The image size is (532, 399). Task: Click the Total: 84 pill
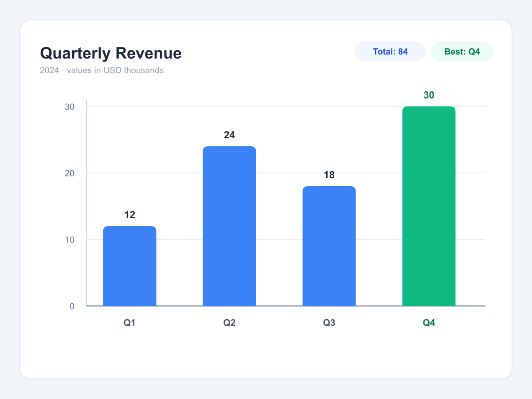pyautogui.click(x=390, y=51)
